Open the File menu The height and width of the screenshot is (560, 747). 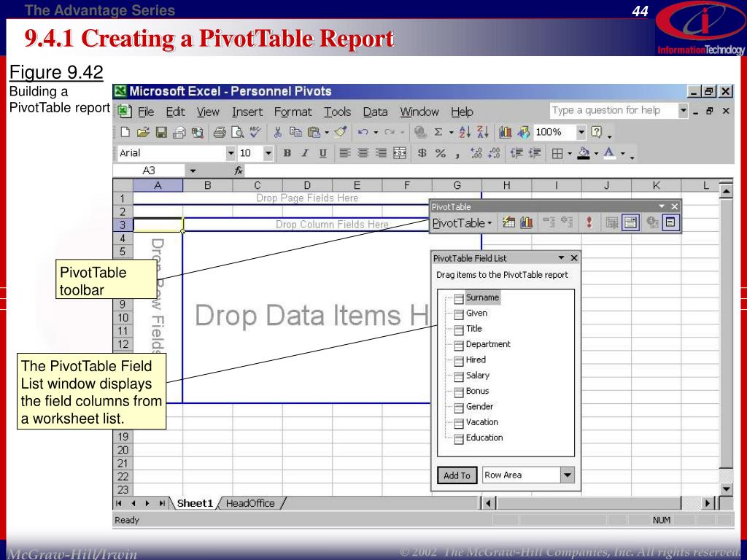click(146, 112)
